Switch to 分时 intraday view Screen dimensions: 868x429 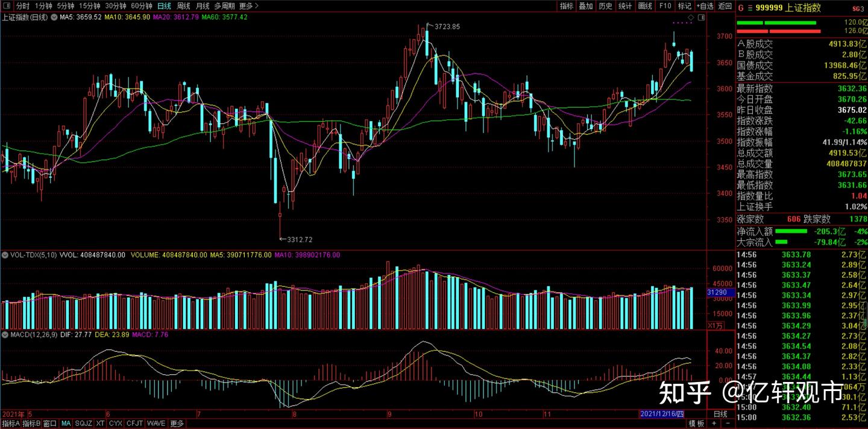(22, 6)
